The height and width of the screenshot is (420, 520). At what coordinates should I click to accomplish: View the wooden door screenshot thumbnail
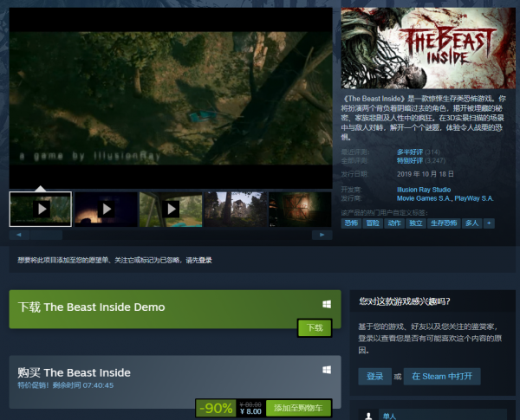[x=300, y=210]
